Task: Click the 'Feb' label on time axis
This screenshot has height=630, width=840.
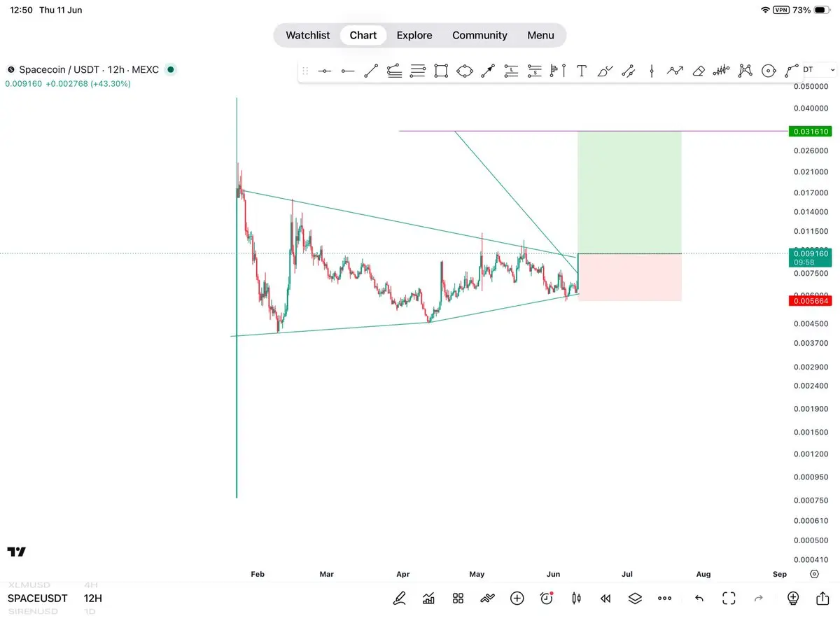Action: point(258,574)
